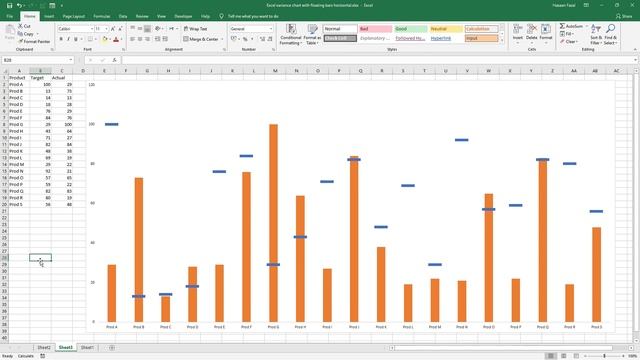This screenshot has height=360, width=640.
Task: Switch to the Formulas tab
Action: click(x=102, y=16)
